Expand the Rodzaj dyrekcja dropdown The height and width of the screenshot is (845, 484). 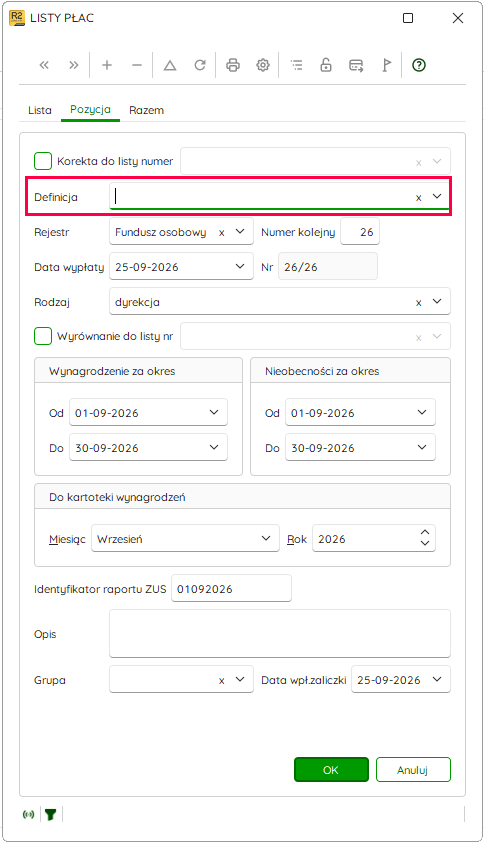point(437,301)
